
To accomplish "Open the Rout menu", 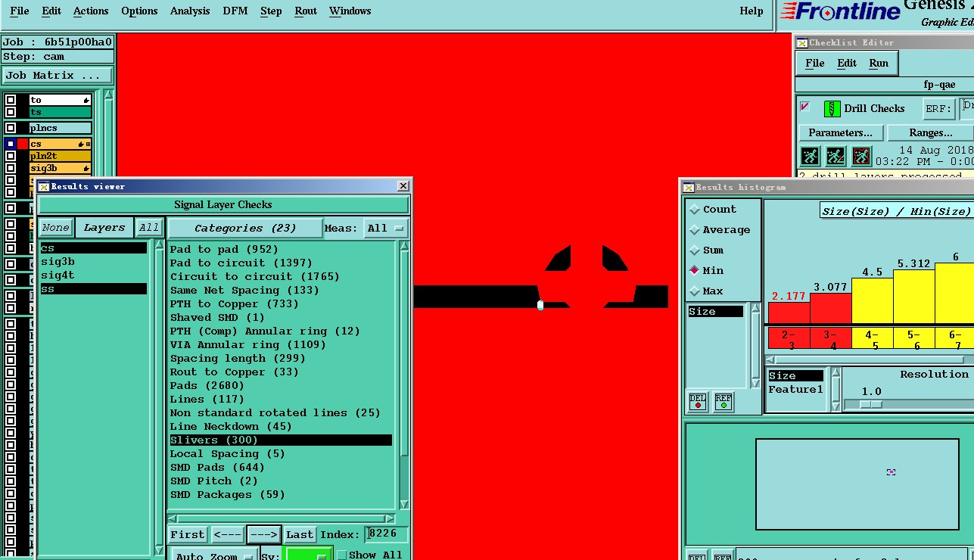I will pos(306,11).
